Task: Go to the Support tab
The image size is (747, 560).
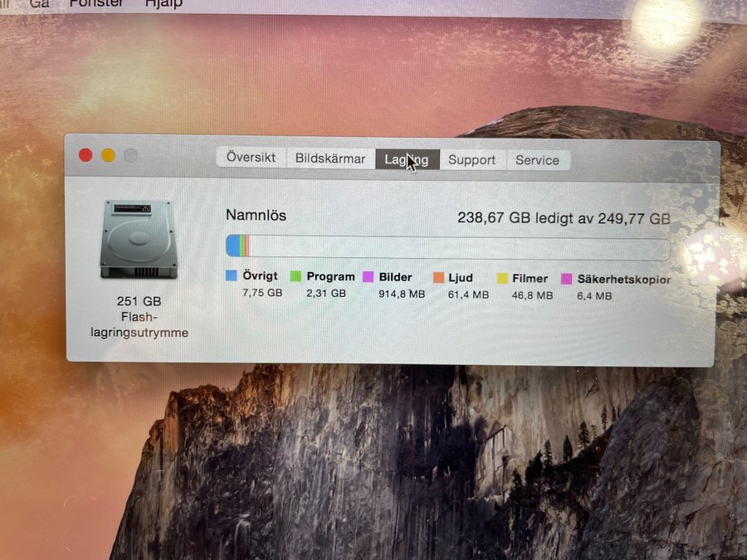Action: tap(471, 160)
